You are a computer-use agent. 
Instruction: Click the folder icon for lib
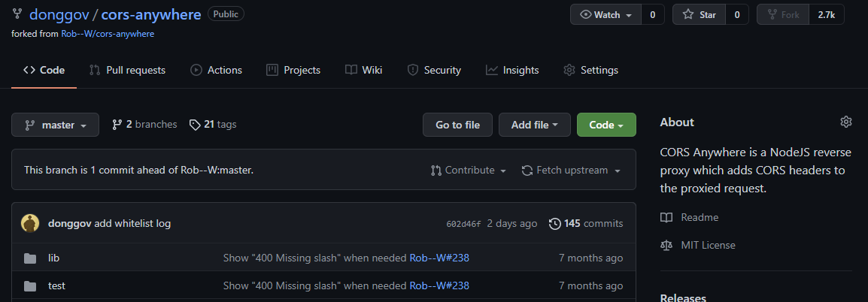click(x=30, y=258)
